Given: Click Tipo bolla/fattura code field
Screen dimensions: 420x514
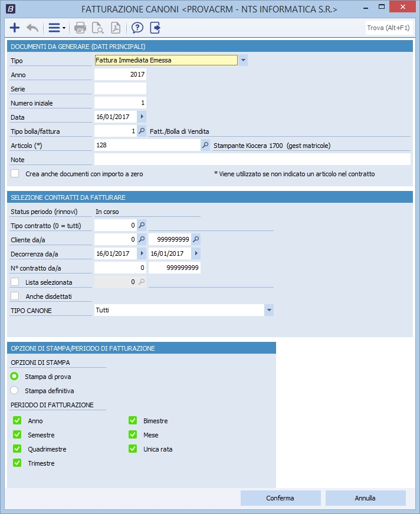Looking at the screenshot, I should click(116, 131).
